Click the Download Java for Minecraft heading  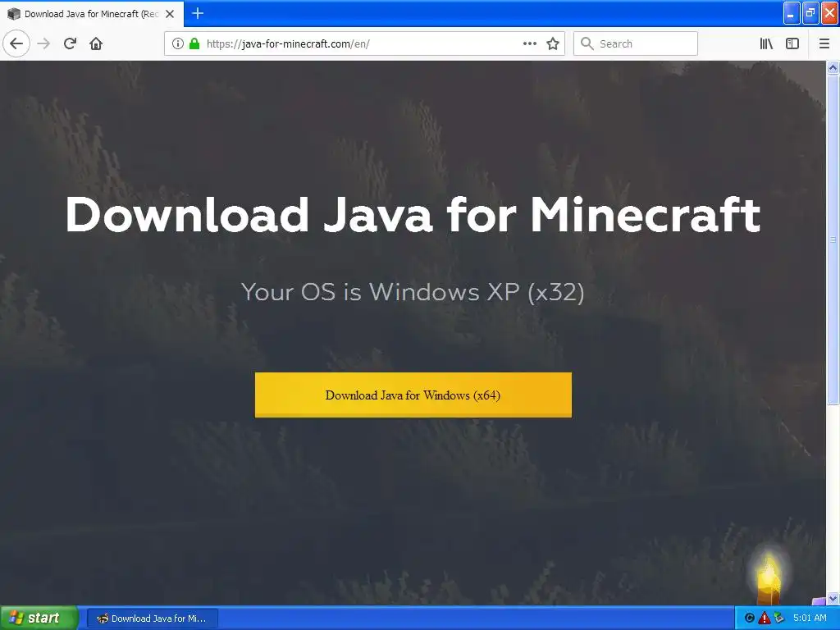coord(413,214)
